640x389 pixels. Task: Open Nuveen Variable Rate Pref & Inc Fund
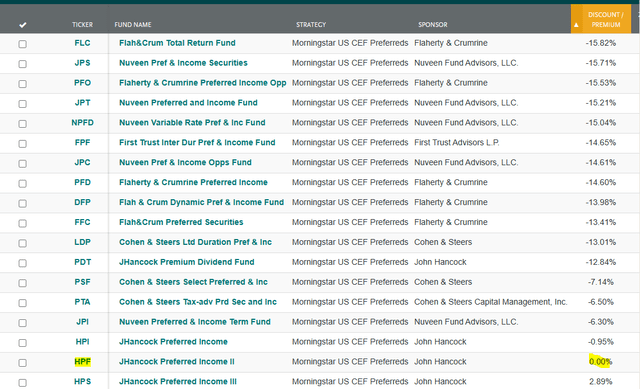(192, 122)
